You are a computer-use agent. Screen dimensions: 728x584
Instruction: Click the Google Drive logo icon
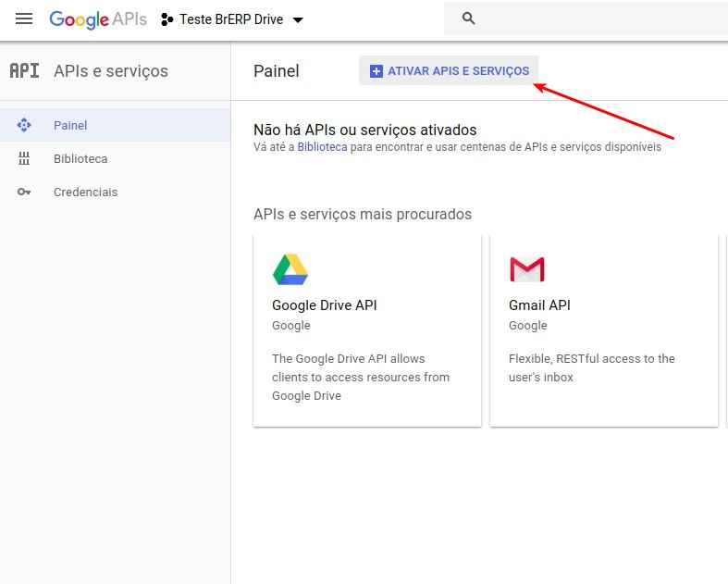coord(290,269)
